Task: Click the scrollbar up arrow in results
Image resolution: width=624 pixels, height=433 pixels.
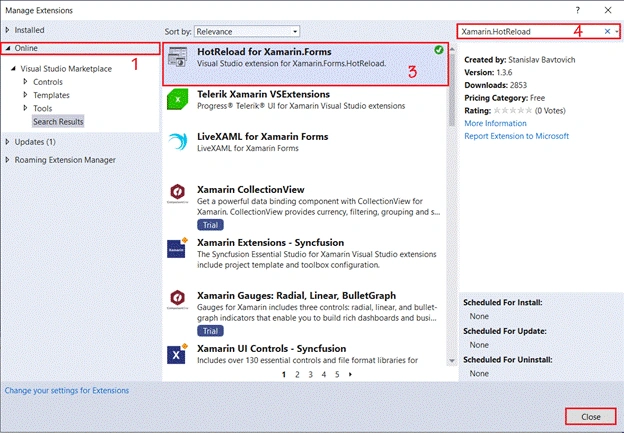Action: click(452, 49)
